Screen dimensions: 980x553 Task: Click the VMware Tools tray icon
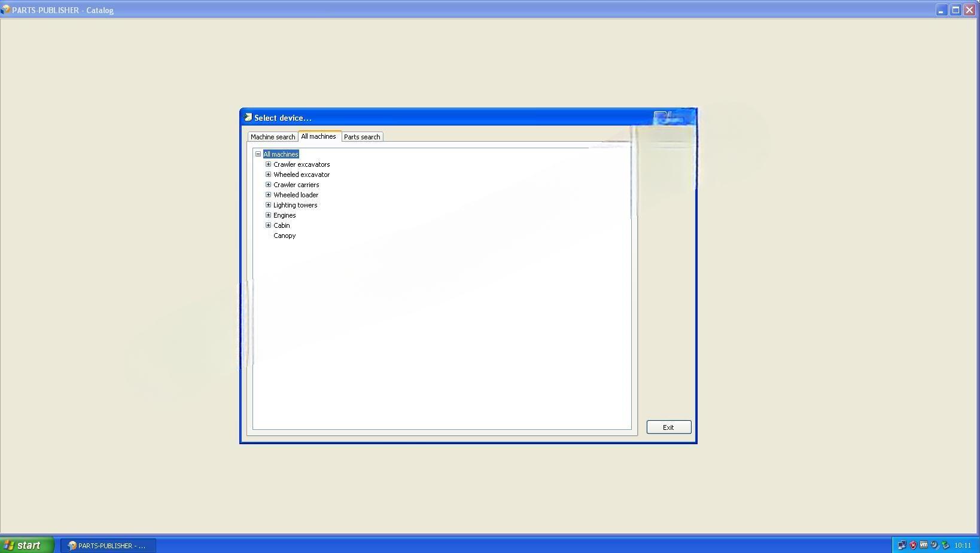(x=924, y=545)
